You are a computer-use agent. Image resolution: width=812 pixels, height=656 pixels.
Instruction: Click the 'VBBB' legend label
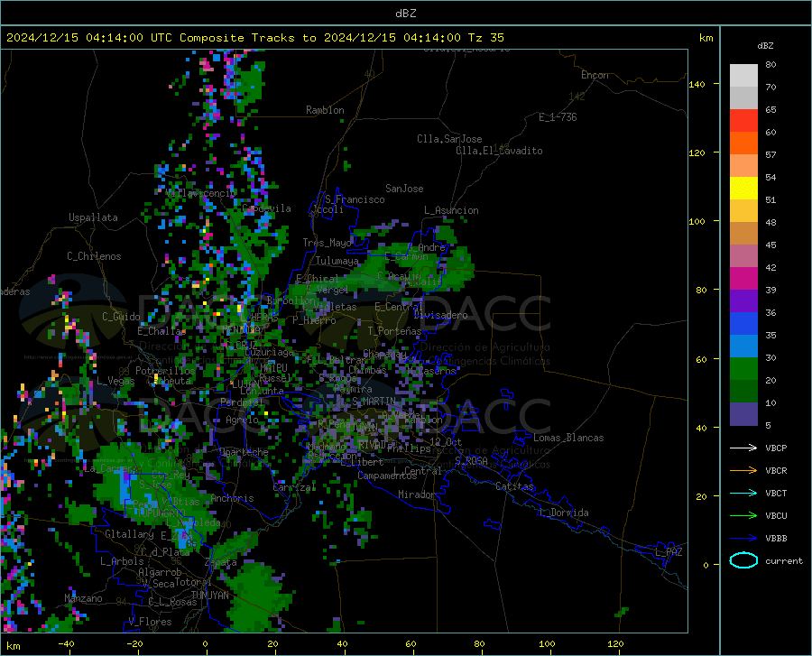point(776,538)
